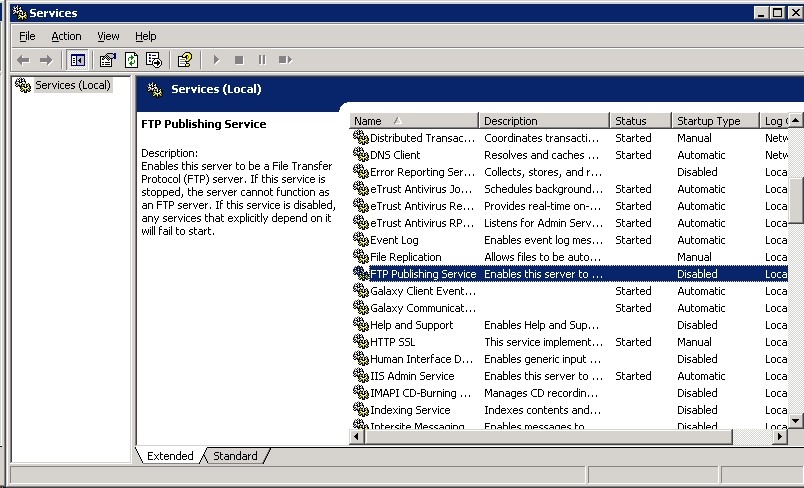804x488 pixels.
Task: Sort services by Status column header
Action: click(x=639, y=121)
